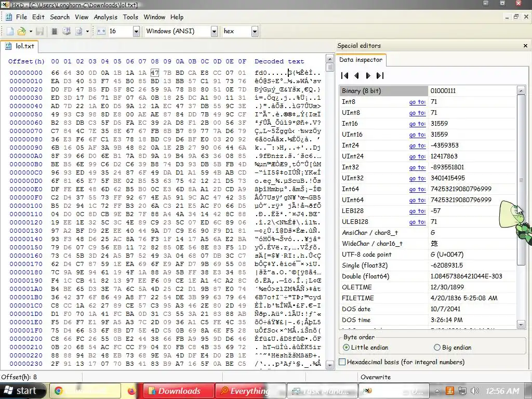Click go to link for ULEB128
The image size is (532, 399).
coord(417,222)
